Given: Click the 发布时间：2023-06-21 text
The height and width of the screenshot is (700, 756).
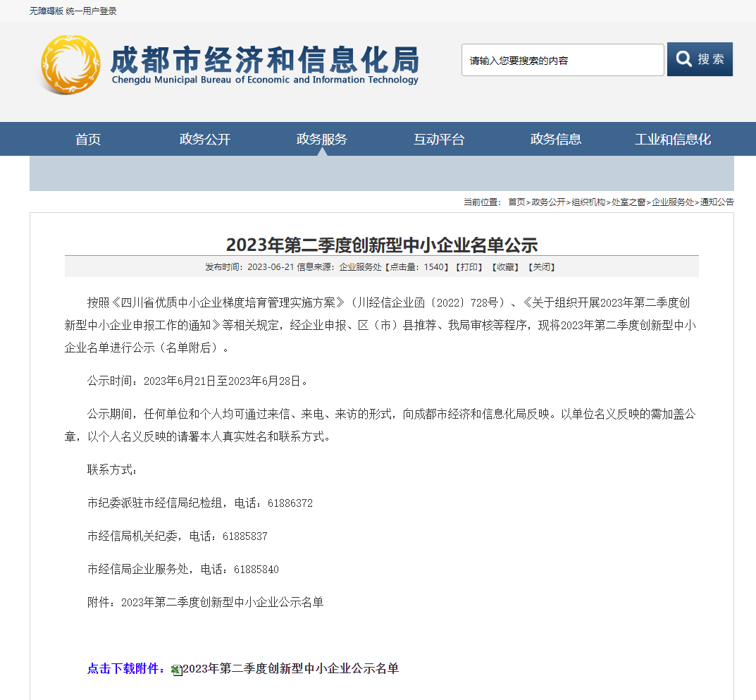Looking at the screenshot, I should tap(249, 267).
